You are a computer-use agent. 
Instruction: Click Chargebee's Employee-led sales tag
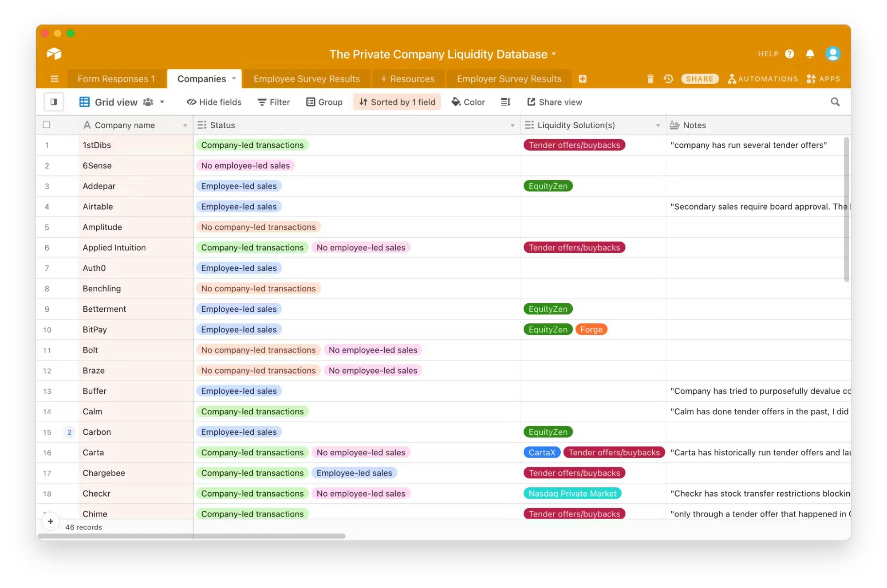354,473
